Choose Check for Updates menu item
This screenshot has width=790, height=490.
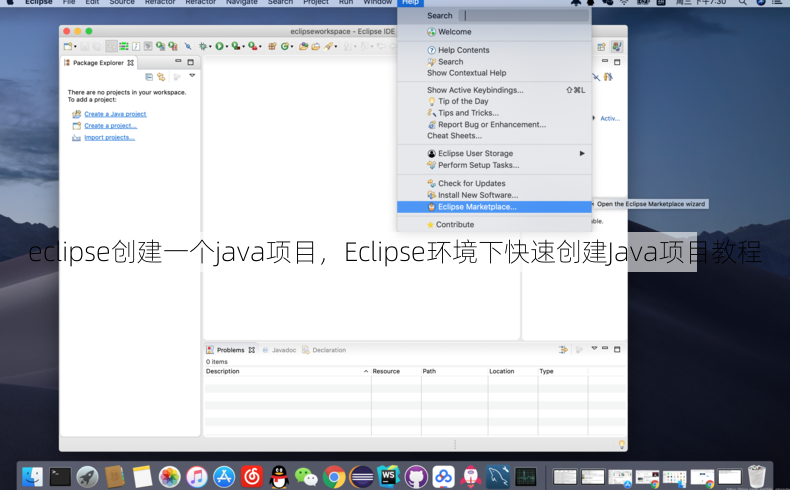(x=494, y=183)
